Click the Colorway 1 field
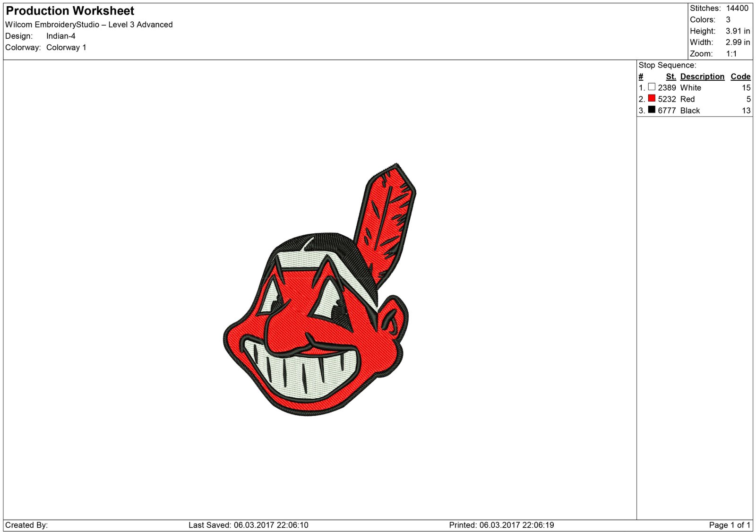The image size is (756, 532). tap(65, 47)
